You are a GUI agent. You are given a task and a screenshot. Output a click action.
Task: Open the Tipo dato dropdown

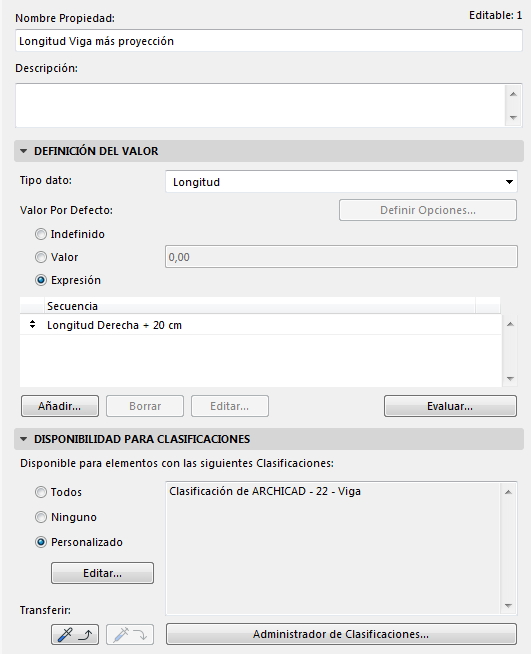(x=341, y=182)
